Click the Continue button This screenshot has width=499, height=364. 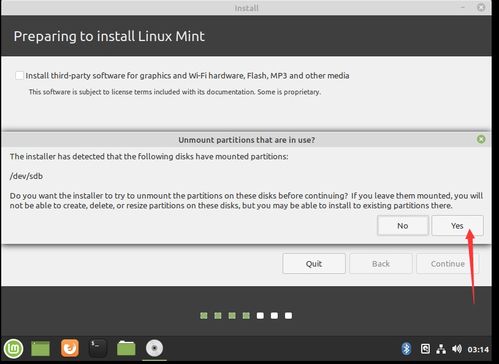coord(447,264)
